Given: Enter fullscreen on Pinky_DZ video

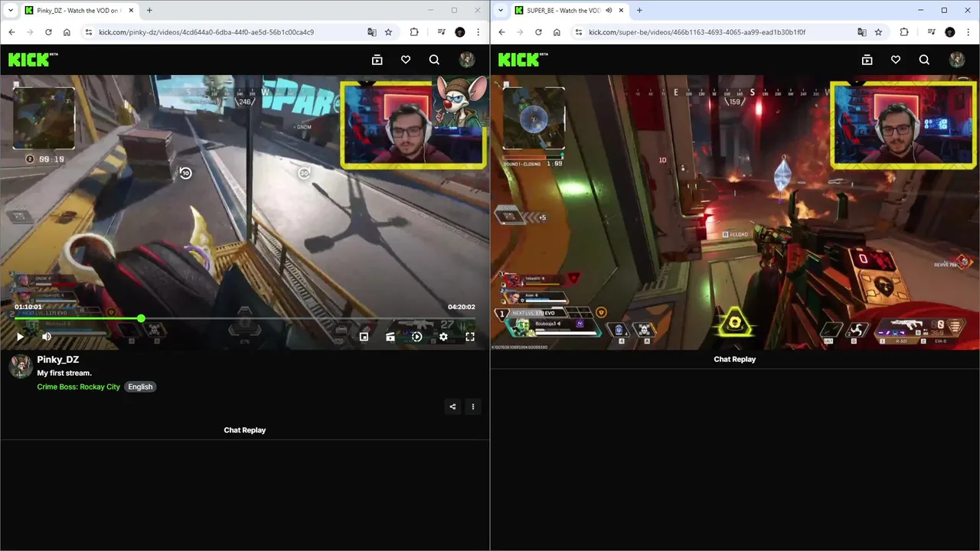Looking at the screenshot, I should (x=470, y=337).
